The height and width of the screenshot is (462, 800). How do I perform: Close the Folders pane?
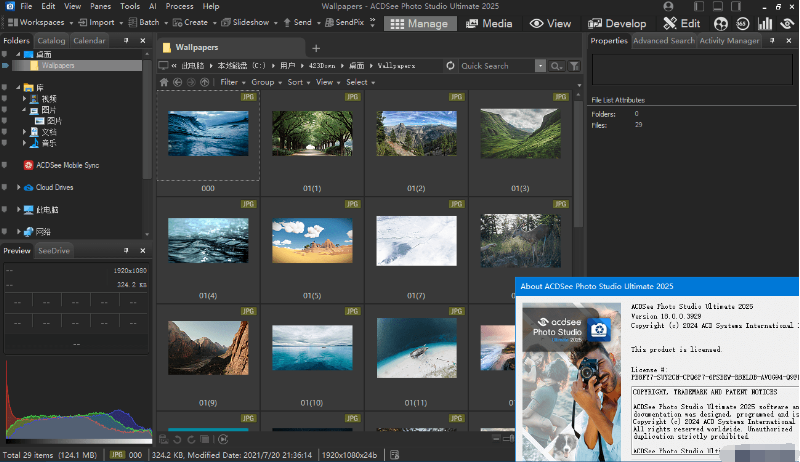(x=143, y=40)
